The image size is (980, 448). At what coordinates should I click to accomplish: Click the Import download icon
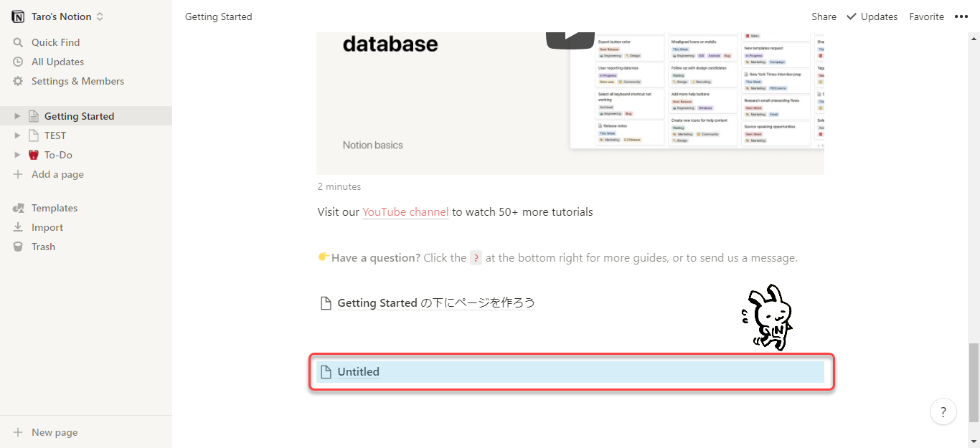point(18,227)
